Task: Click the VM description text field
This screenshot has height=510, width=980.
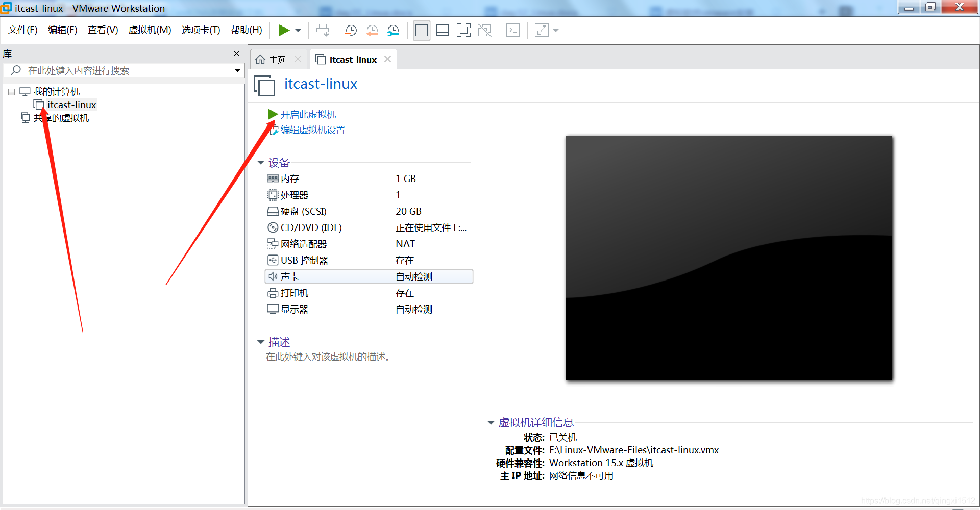Action: coord(328,357)
